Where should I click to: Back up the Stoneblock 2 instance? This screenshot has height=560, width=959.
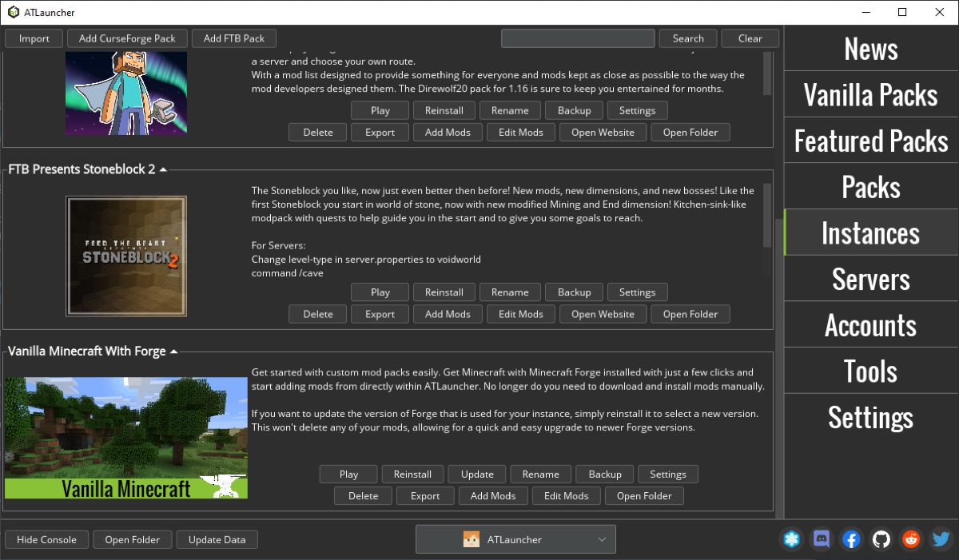(x=574, y=292)
